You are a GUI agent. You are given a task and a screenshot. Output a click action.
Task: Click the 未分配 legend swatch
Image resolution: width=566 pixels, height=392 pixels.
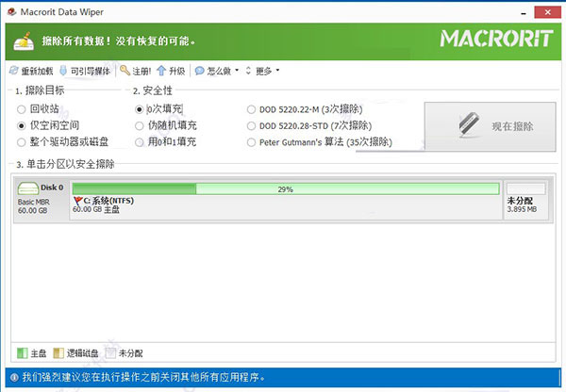click(110, 353)
